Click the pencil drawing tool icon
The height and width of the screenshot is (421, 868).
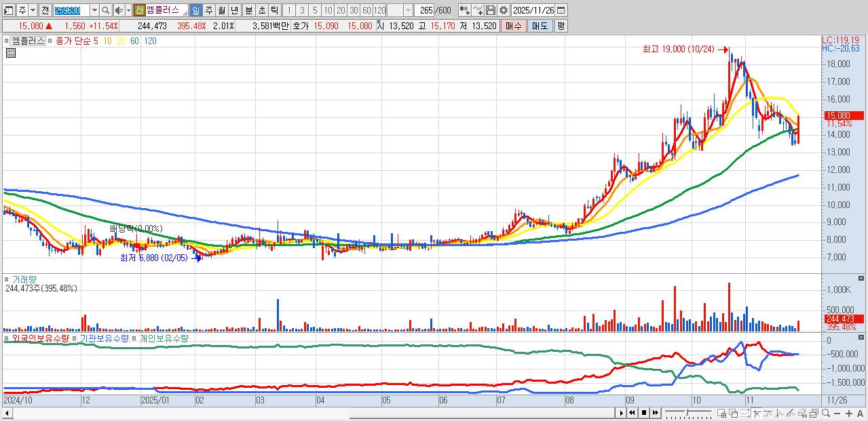(x=791, y=413)
